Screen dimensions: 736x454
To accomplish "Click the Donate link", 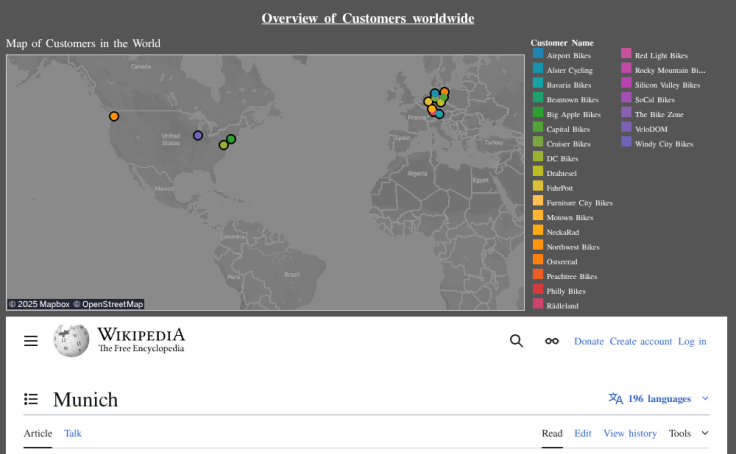I will point(589,341).
